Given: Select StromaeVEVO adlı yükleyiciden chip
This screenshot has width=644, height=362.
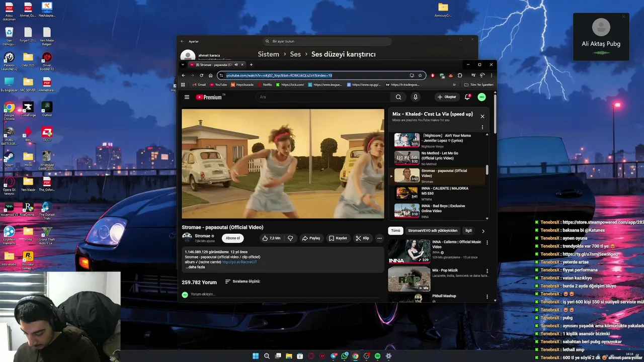Looking at the screenshot, I should (433, 231).
